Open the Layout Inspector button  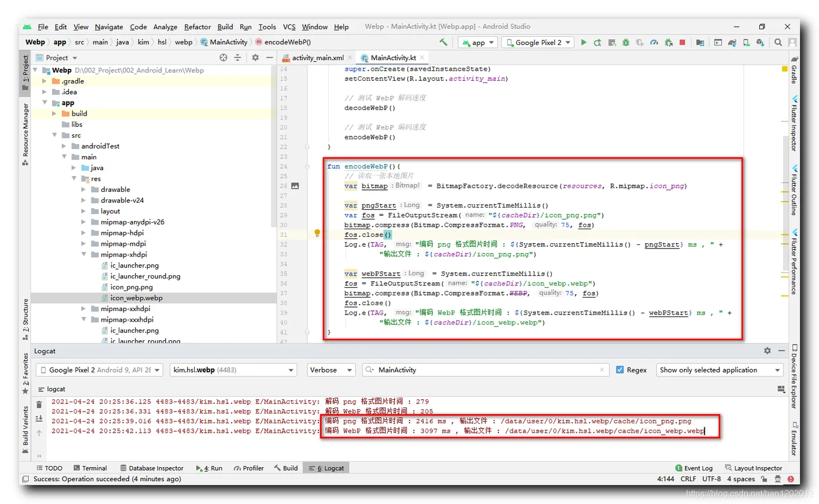pyautogui.click(x=753, y=468)
